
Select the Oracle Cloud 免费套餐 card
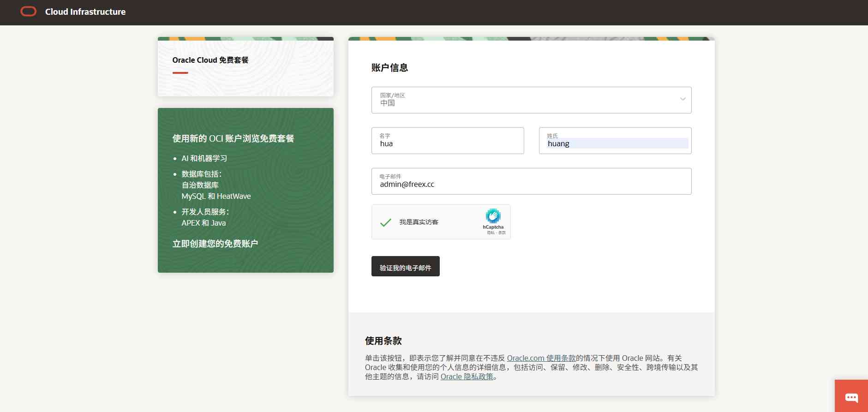(245, 67)
